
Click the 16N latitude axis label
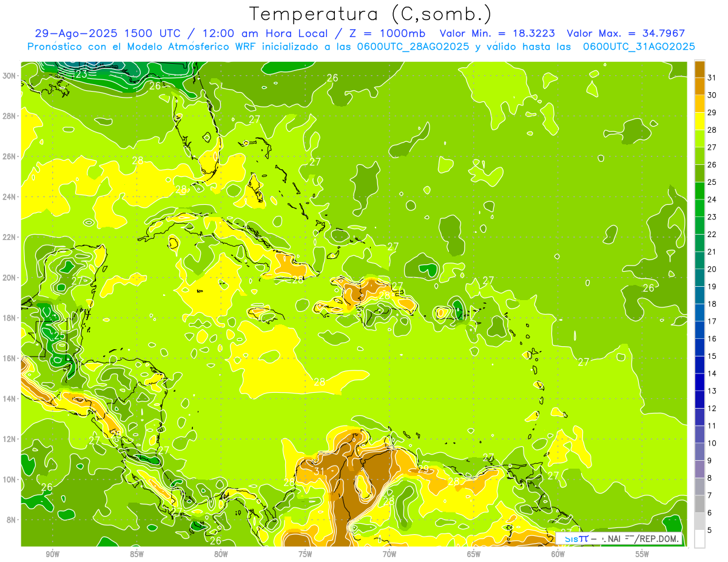pos(10,358)
